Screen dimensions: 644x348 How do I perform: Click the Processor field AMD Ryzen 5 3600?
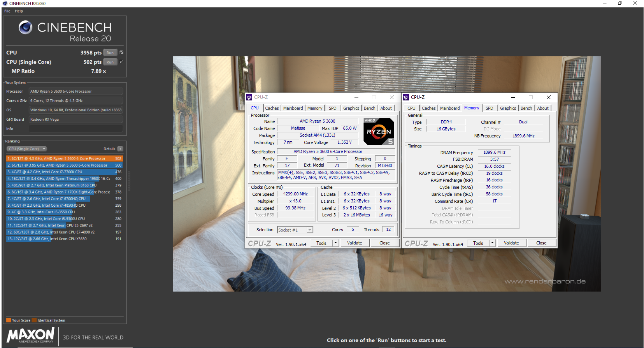(x=76, y=91)
